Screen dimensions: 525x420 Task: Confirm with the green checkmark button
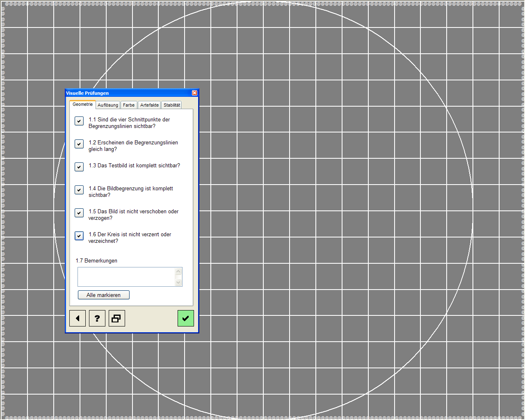[185, 318]
